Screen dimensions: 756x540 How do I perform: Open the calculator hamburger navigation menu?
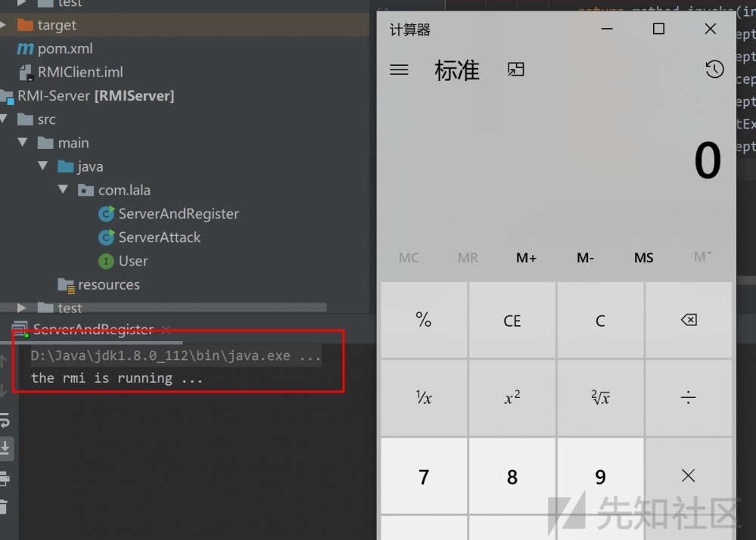[399, 70]
